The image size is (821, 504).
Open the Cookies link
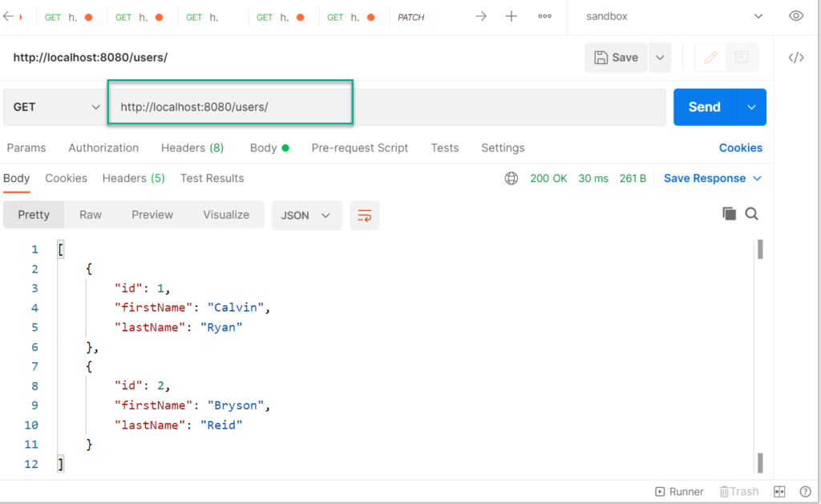point(740,147)
